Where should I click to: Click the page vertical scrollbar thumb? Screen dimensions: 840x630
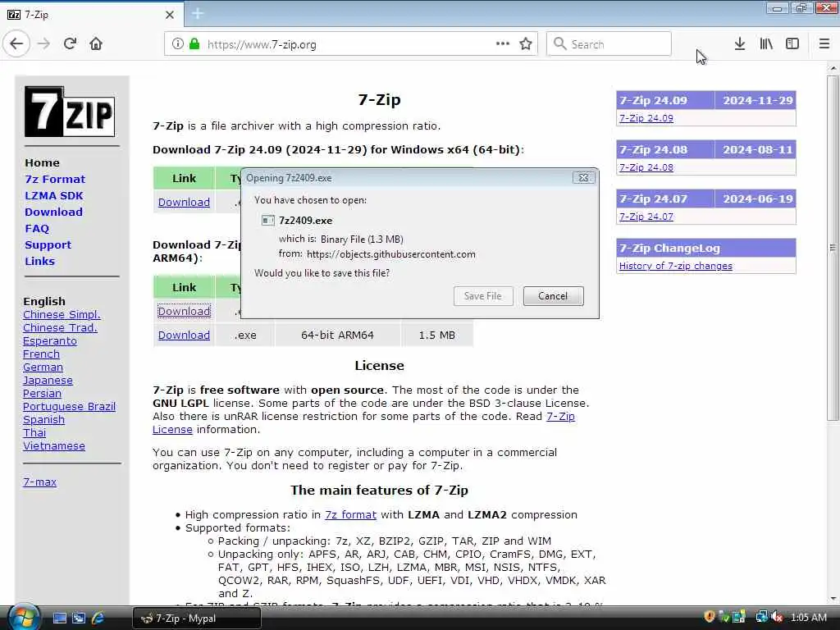833,248
